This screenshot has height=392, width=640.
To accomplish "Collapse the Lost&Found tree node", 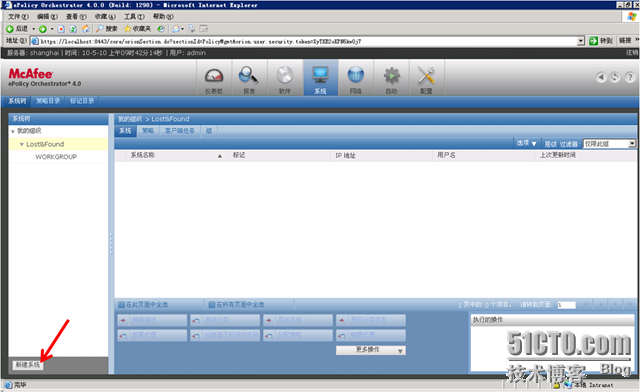I will coord(22,145).
